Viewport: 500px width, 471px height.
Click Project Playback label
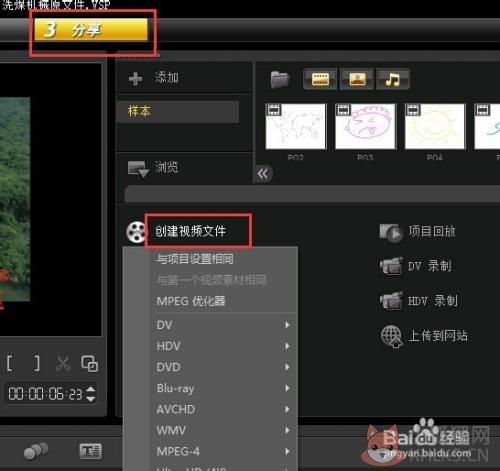point(432,231)
